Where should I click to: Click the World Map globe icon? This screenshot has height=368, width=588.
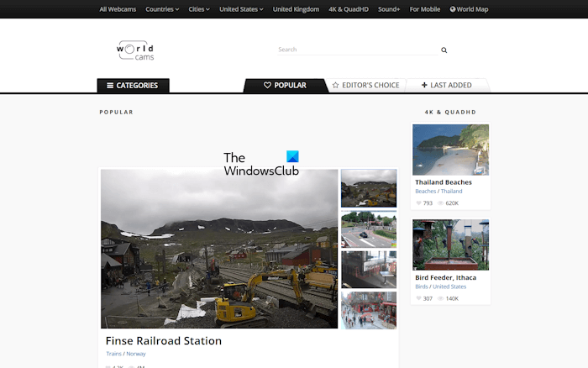pyautogui.click(x=453, y=9)
